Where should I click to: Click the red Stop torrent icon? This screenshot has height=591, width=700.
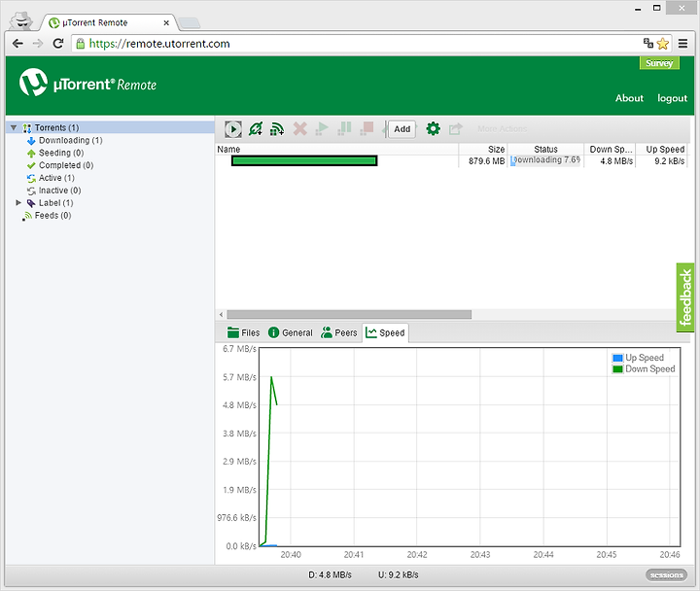coord(367,129)
